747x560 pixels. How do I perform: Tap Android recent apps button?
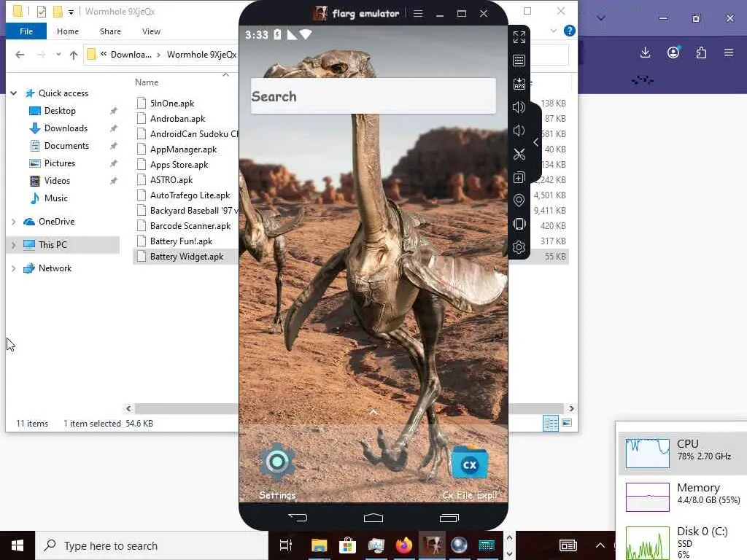[449, 518]
